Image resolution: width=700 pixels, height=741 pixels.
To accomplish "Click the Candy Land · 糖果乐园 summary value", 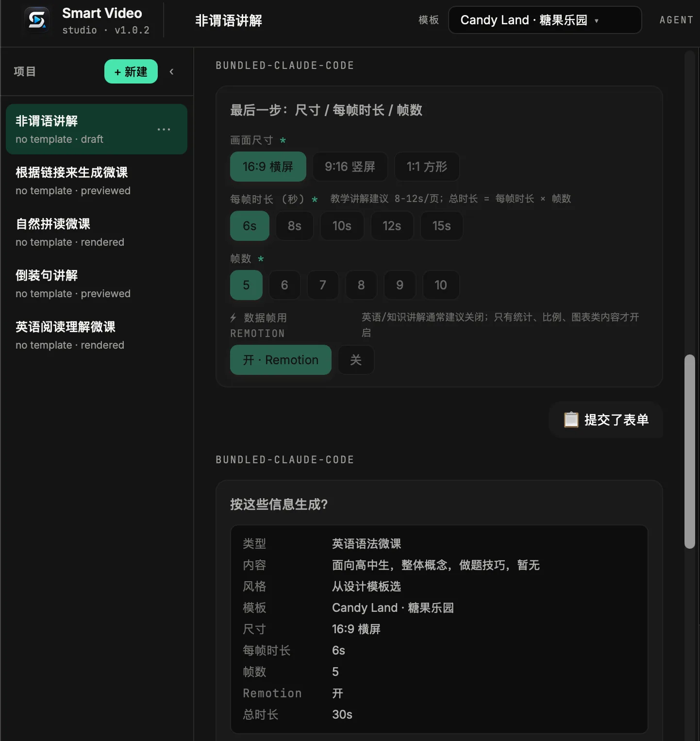I will click(393, 607).
